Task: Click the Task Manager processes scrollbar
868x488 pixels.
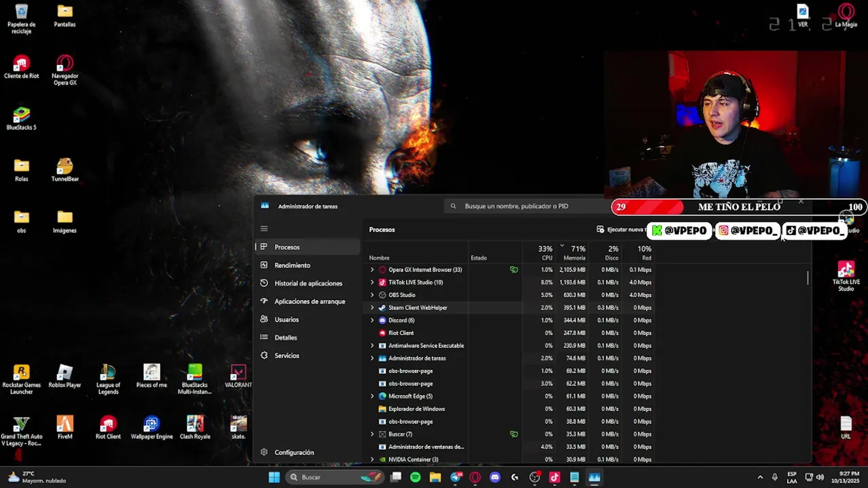Action: (x=807, y=278)
